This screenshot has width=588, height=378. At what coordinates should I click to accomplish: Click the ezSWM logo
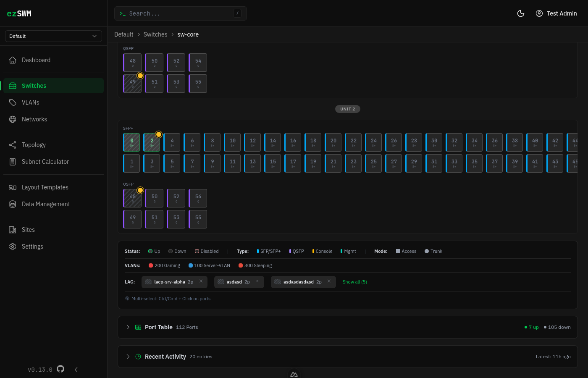pos(19,13)
